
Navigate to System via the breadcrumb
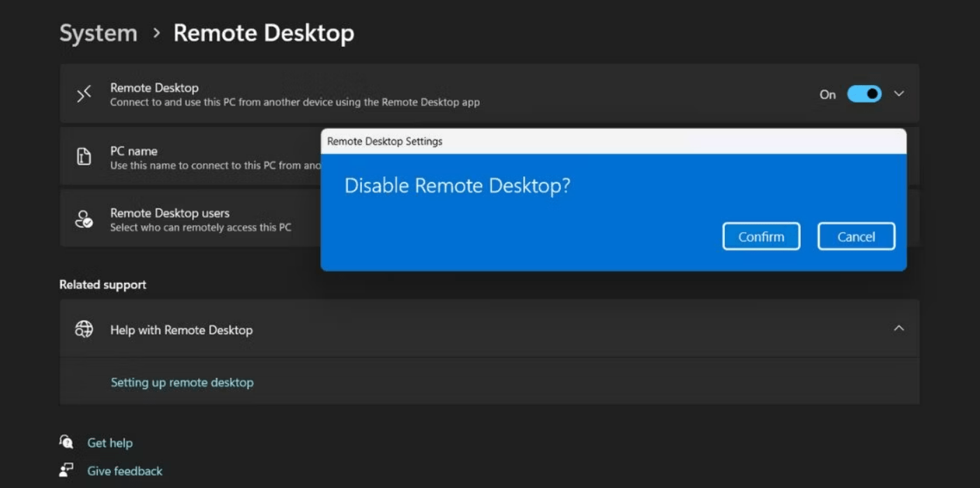98,32
